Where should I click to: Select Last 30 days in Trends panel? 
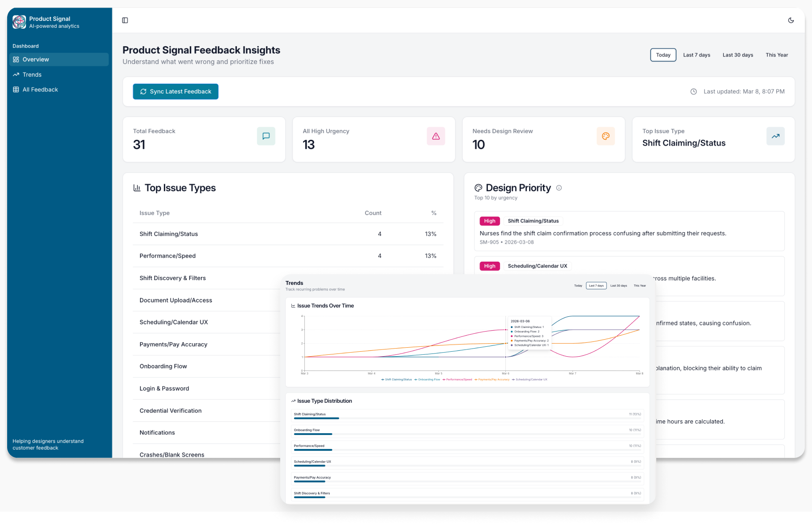pyautogui.click(x=619, y=286)
